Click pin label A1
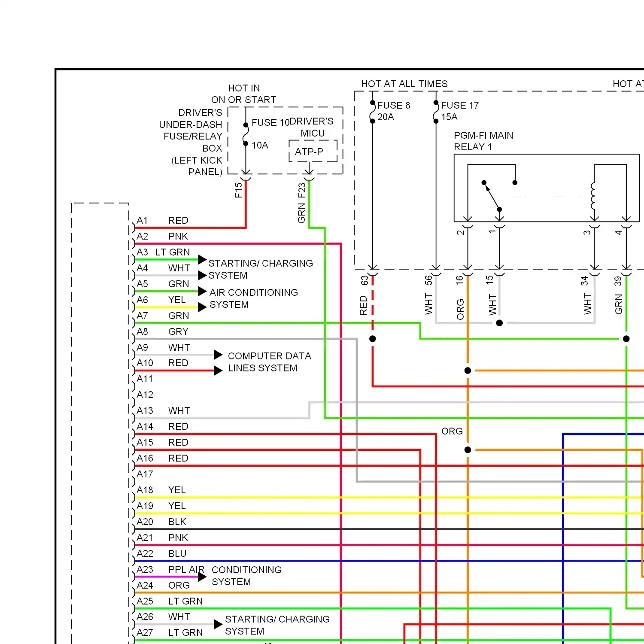This screenshot has width=644, height=644. coord(142,220)
